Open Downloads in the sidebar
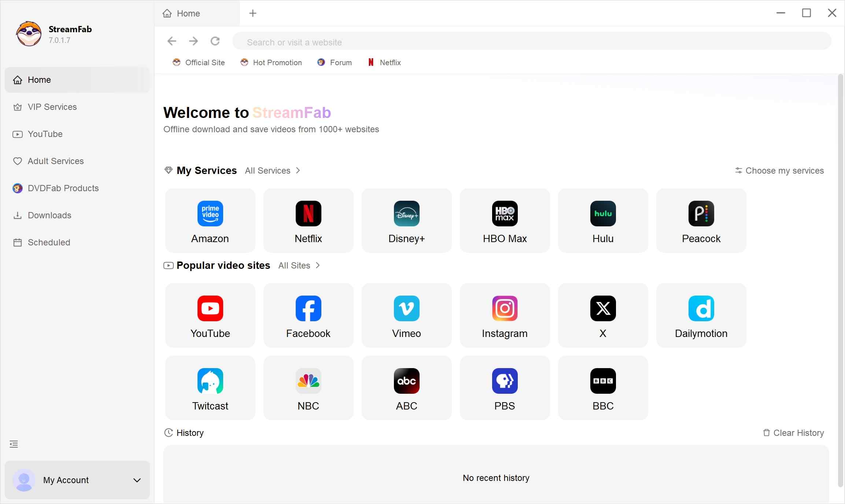 click(49, 215)
